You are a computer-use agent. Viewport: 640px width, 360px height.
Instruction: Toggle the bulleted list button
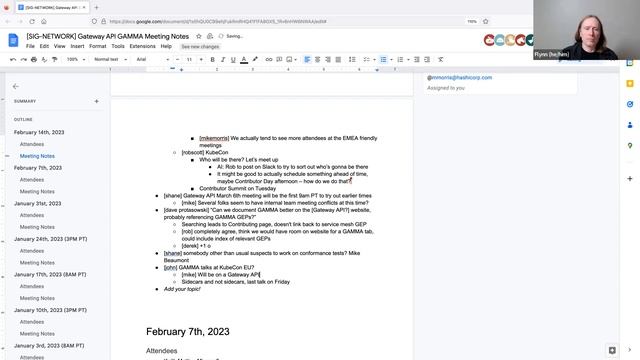tap(383, 60)
